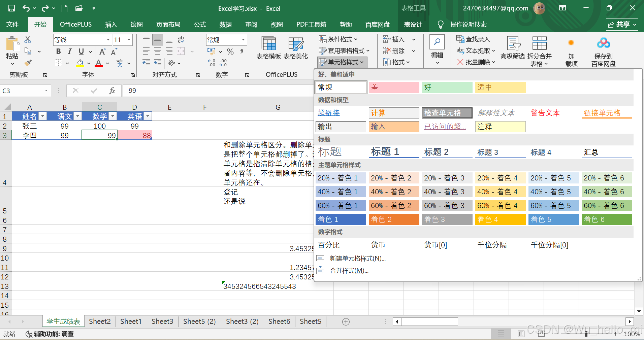Apply 百分比 number format style

coord(341,245)
